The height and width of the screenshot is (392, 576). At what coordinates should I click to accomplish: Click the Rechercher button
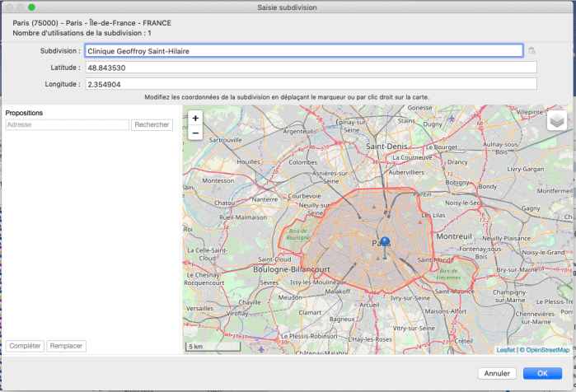point(152,125)
